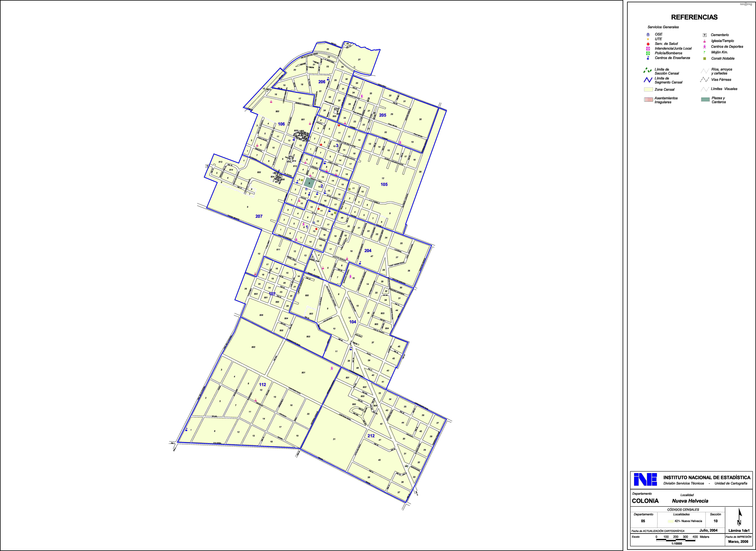Image resolution: width=756 pixels, height=551 pixels.
Task: Click census segment label 212 on the map
Action: 371,436
